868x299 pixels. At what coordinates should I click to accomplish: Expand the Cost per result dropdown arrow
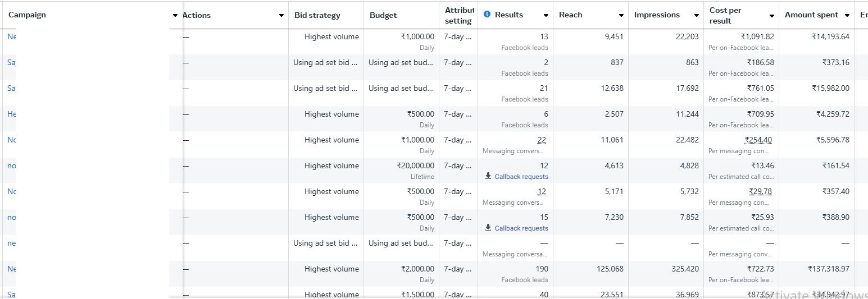[772, 16]
